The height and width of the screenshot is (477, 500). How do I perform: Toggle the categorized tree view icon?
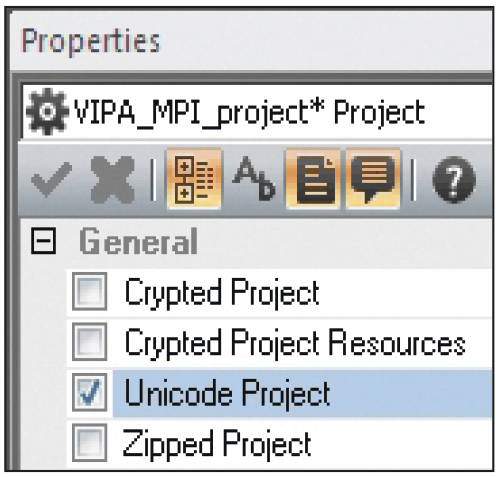194,179
